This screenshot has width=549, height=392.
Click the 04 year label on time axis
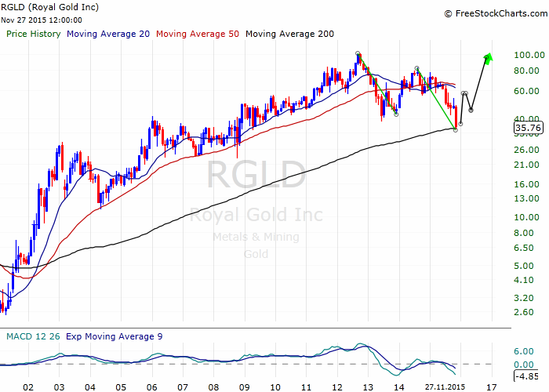pyautogui.click(x=90, y=387)
